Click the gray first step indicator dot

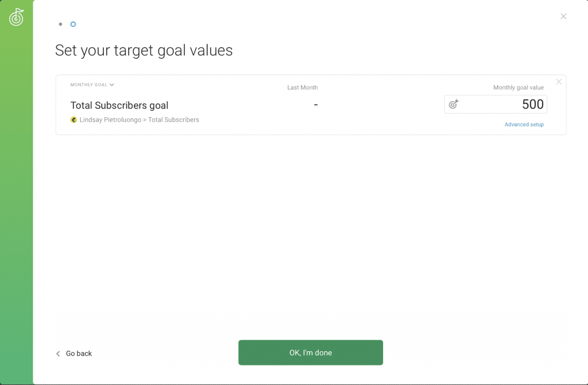click(60, 24)
